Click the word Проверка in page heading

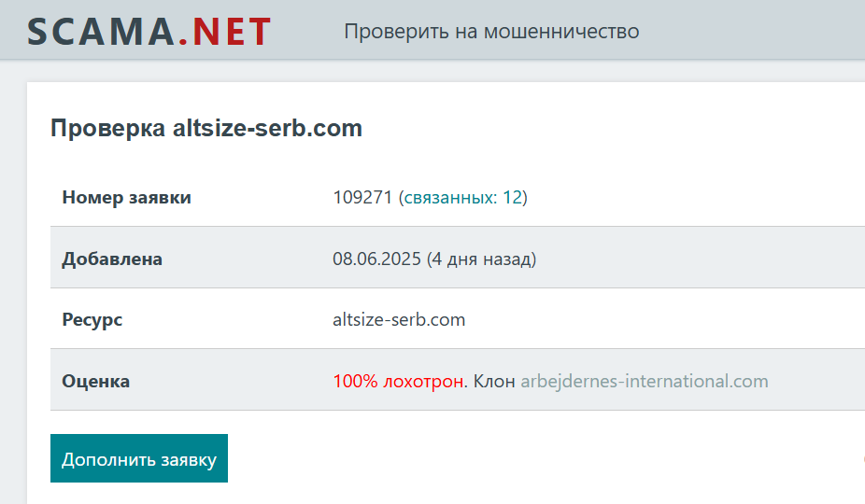click(x=108, y=129)
